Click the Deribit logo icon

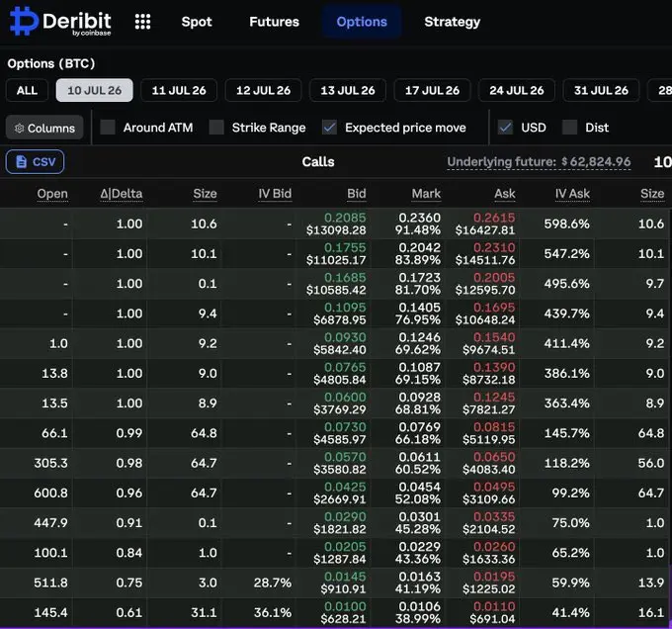click(x=24, y=21)
